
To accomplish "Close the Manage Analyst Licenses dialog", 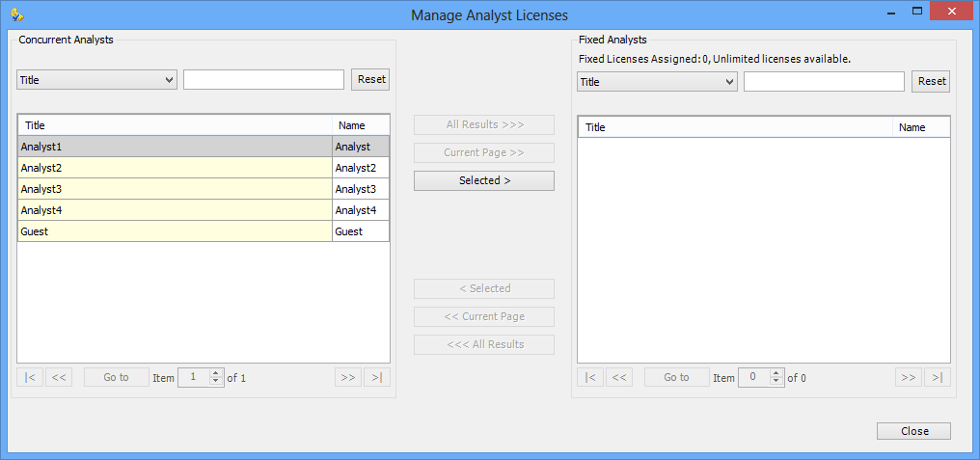I will (913, 431).
